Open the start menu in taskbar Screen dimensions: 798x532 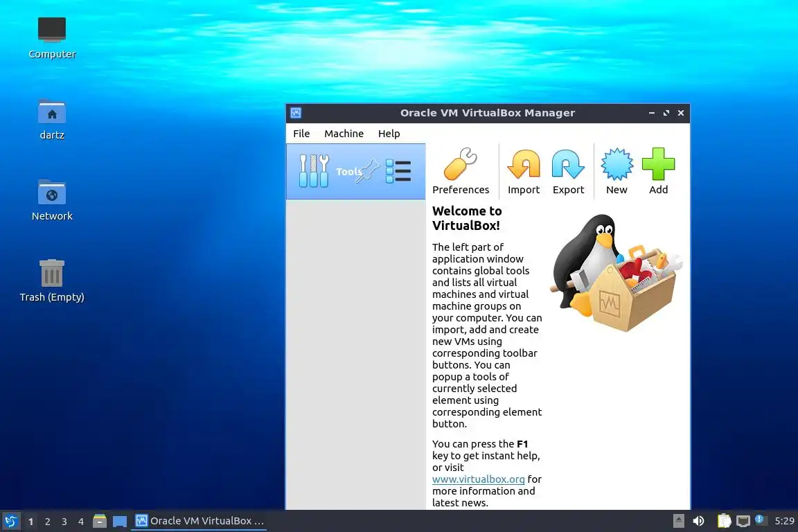(x=10, y=522)
